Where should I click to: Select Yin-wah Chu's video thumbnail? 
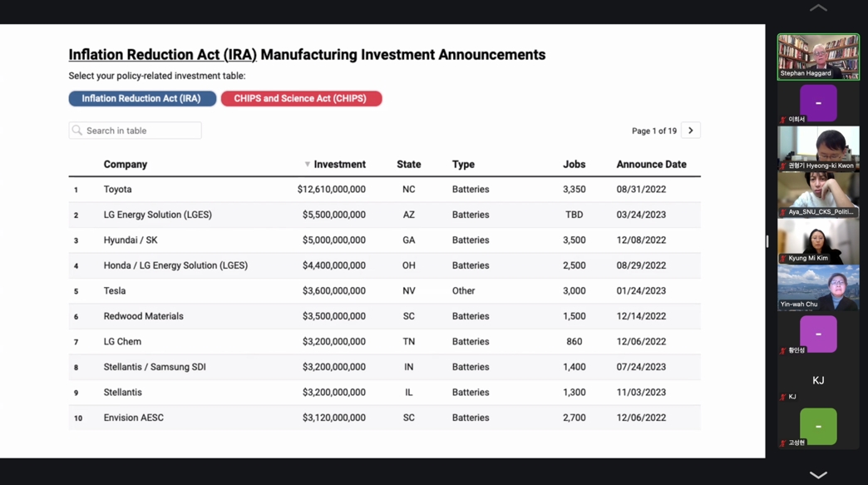pos(818,287)
